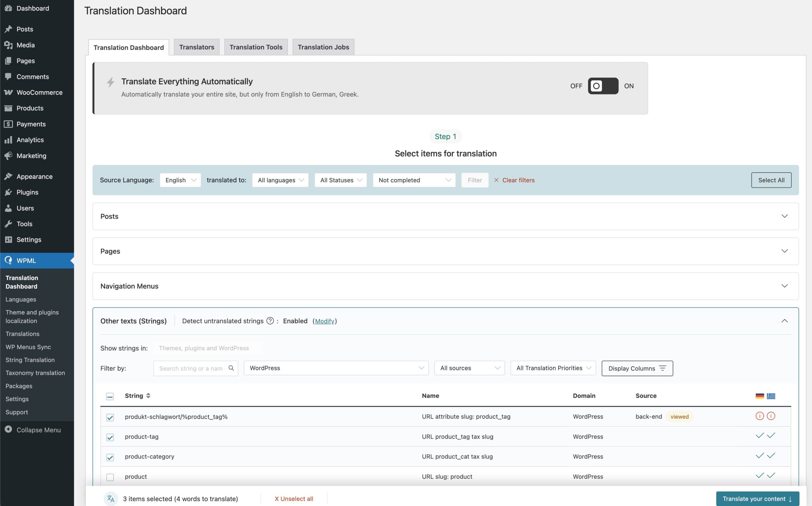812x506 pixels.
Task: Check the product URL slug checkbox
Action: coord(110,477)
